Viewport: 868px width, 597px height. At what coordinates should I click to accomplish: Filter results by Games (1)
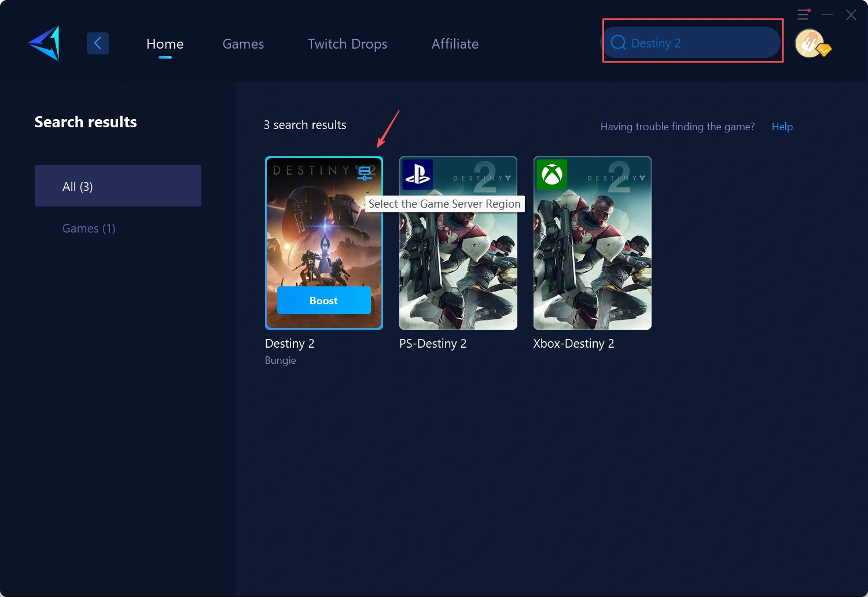[89, 228]
